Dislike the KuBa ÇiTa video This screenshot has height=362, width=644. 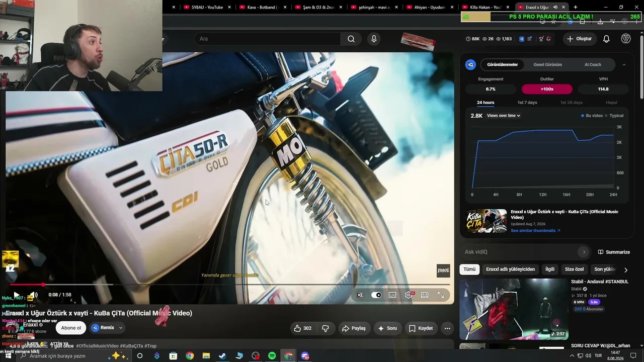pyautogui.click(x=326, y=328)
